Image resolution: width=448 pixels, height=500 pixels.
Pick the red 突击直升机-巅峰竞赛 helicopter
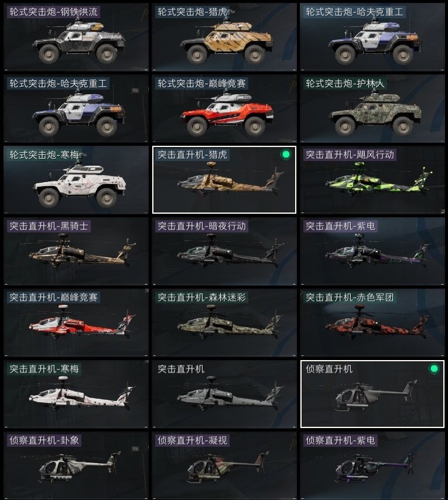click(x=76, y=323)
